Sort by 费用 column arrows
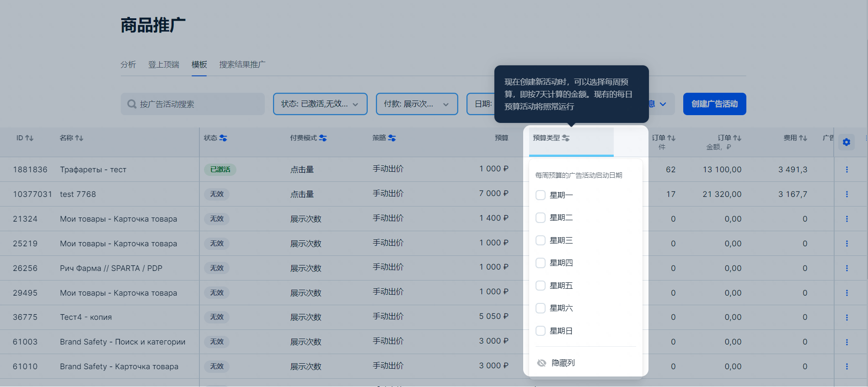868x387 pixels. pyautogui.click(x=803, y=138)
